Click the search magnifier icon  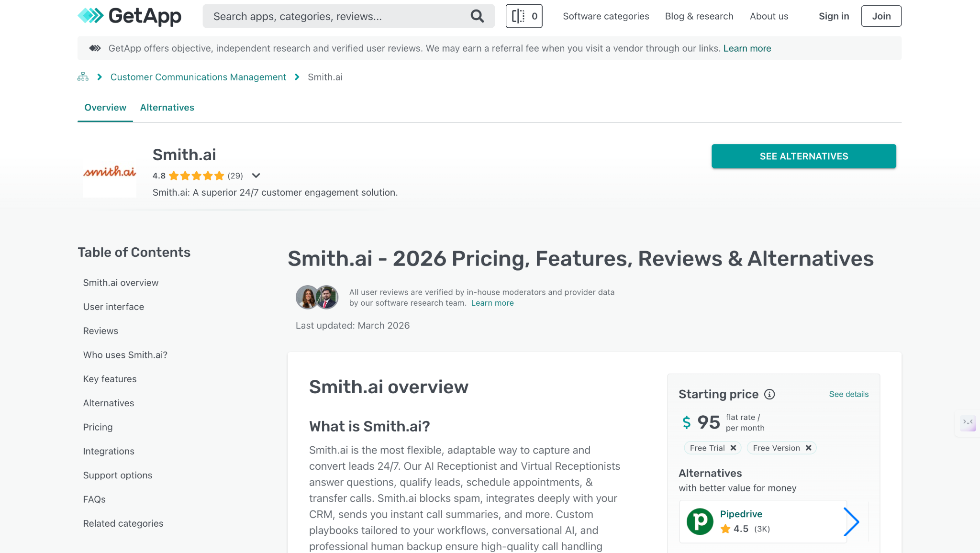pos(477,16)
